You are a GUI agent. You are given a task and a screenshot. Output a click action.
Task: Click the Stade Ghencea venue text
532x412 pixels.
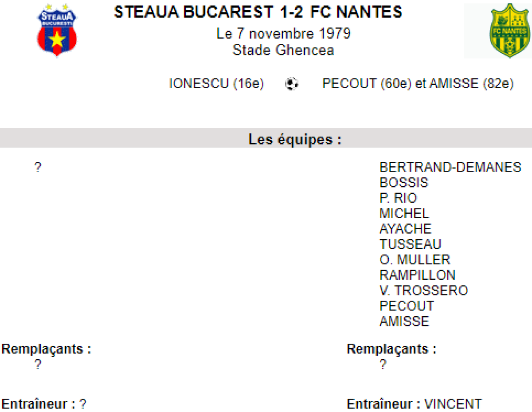tap(283, 50)
